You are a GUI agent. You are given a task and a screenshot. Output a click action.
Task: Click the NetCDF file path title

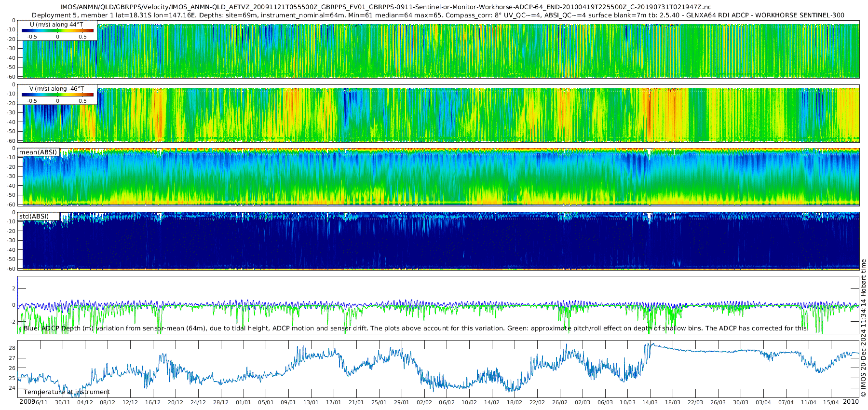pyautogui.click(x=385, y=7)
